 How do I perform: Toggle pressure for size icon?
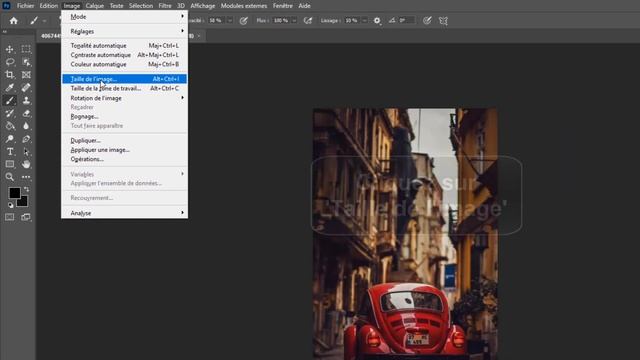pos(427,20)
